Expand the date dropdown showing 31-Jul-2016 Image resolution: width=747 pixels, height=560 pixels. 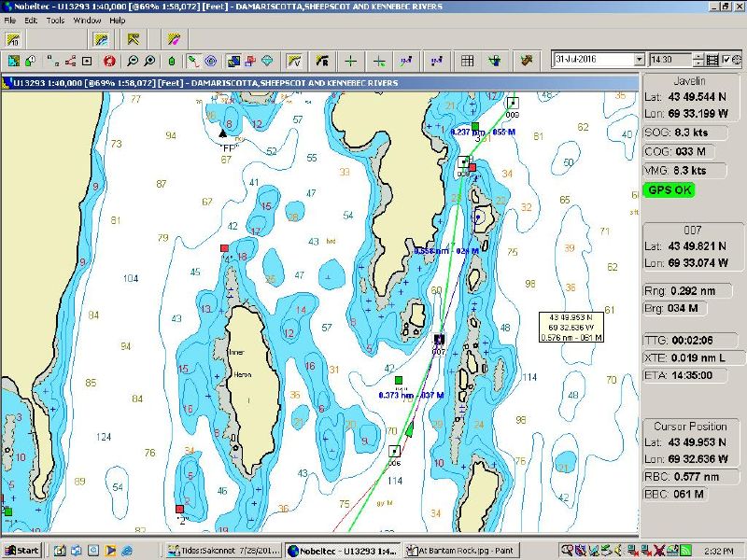pos(639,59)
